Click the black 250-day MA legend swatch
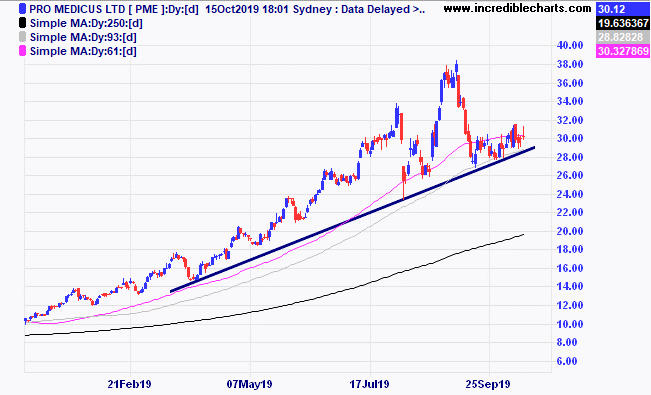 pyautogui.click(x=22, y=23)
